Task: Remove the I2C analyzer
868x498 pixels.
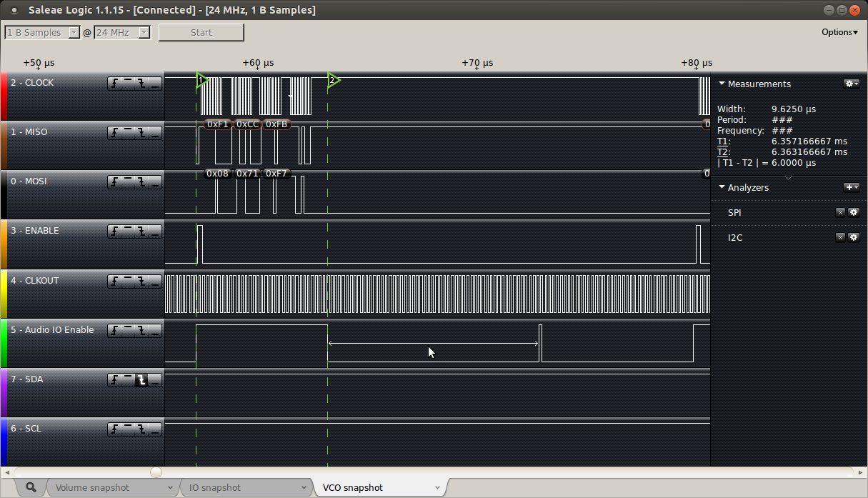Action: 840,237
